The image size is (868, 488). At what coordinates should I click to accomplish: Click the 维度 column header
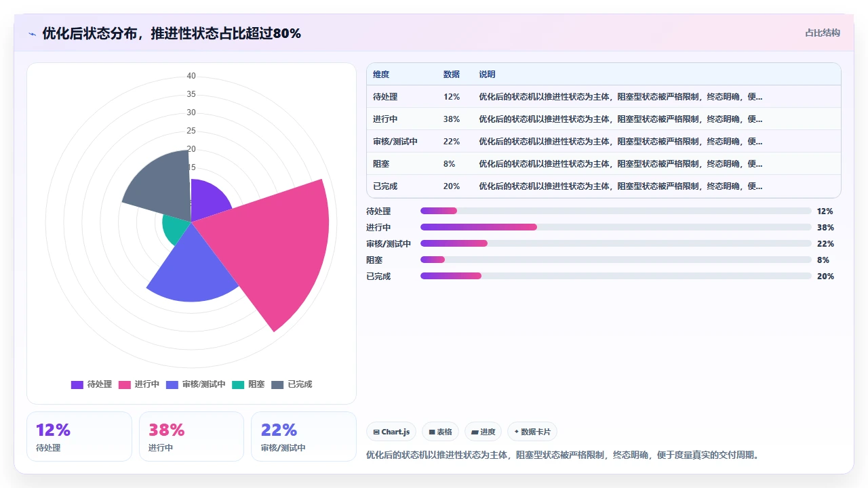(381, 75)
